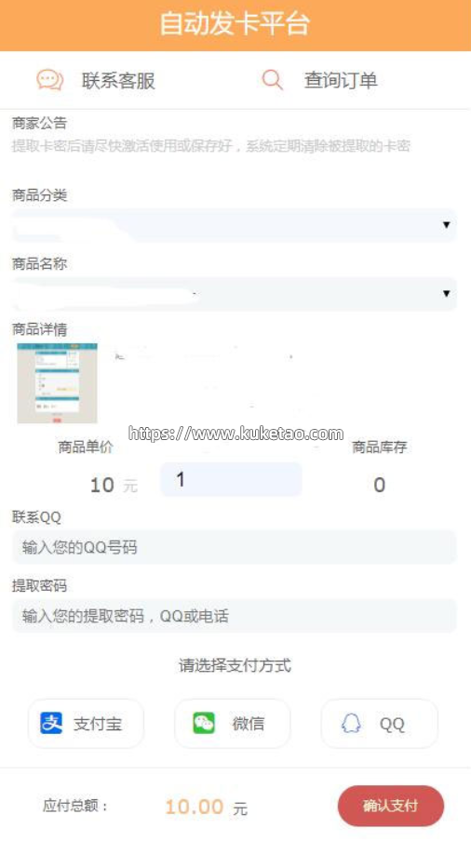Choose 支付宝 payment method
This screenshot has width=471, height=868.
86,724
